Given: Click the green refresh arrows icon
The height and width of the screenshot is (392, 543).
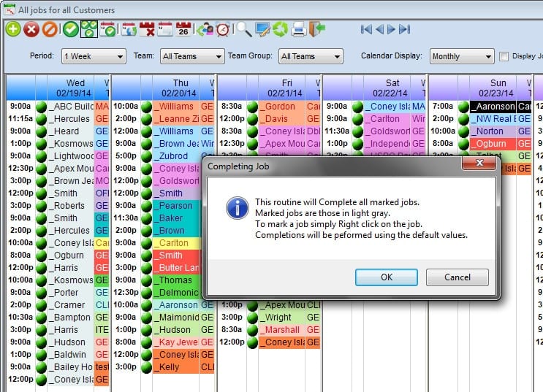Looking at the screenshot, I should [x=280, y=29].
